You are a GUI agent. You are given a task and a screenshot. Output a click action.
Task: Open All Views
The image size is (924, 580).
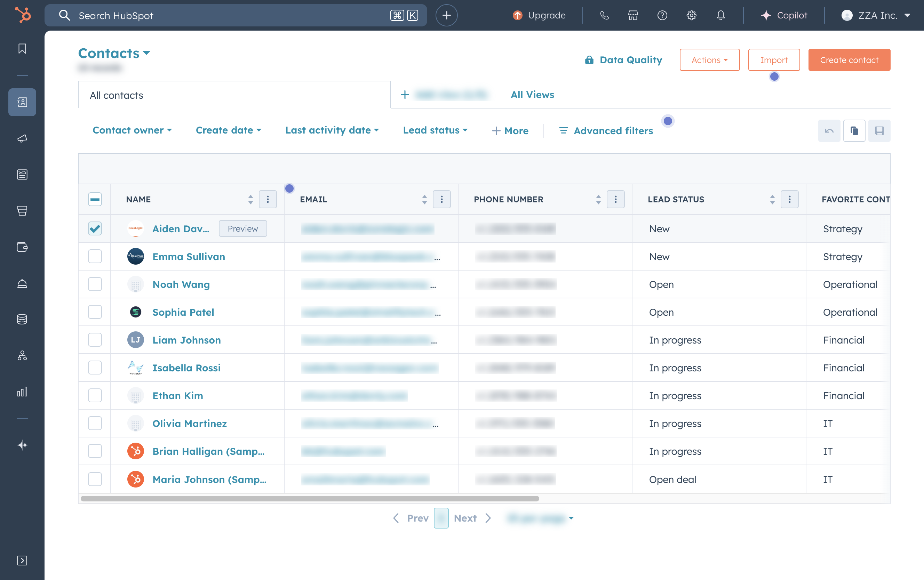tap(532, 95)
